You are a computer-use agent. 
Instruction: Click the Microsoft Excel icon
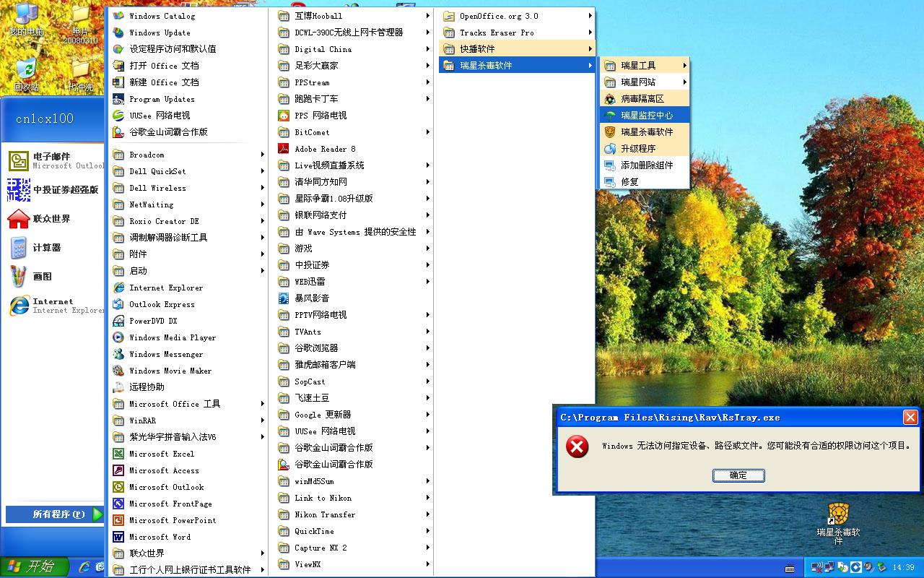click(118, 454)
